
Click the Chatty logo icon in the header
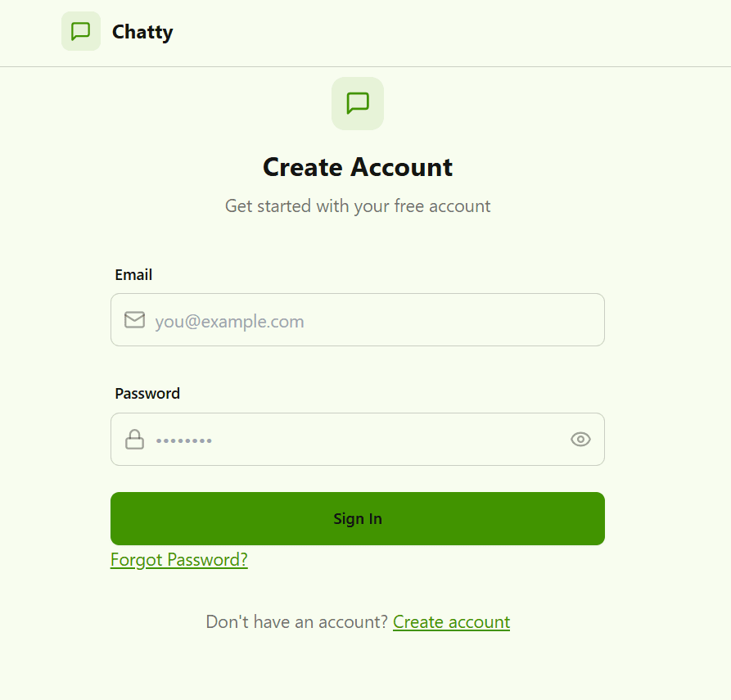[x=81, y=32]
